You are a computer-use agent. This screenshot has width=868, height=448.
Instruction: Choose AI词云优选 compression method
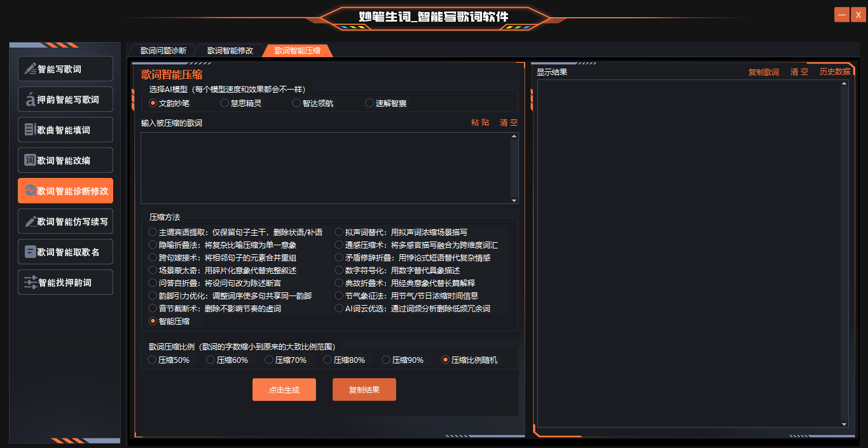(412, 309)
